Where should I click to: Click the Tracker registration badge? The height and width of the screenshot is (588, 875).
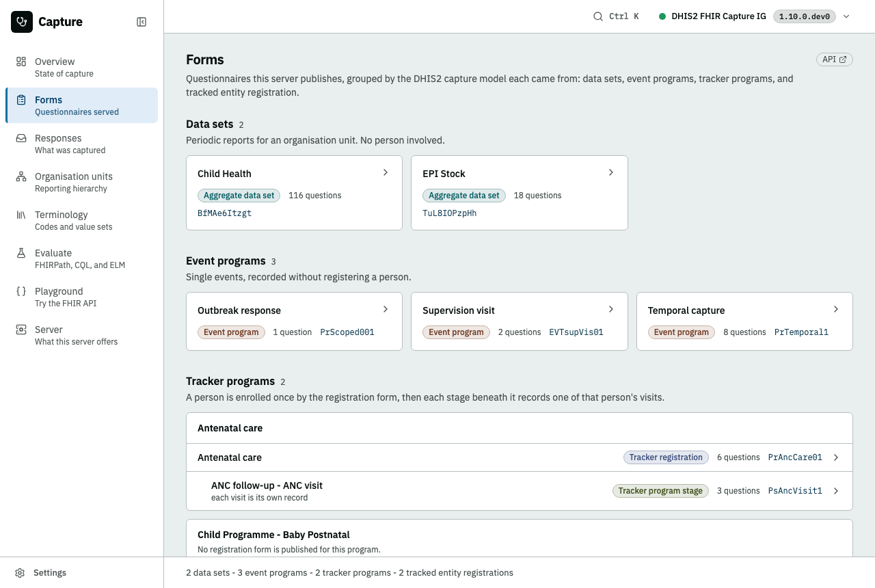pyautogui.click(x=666, y=457)
